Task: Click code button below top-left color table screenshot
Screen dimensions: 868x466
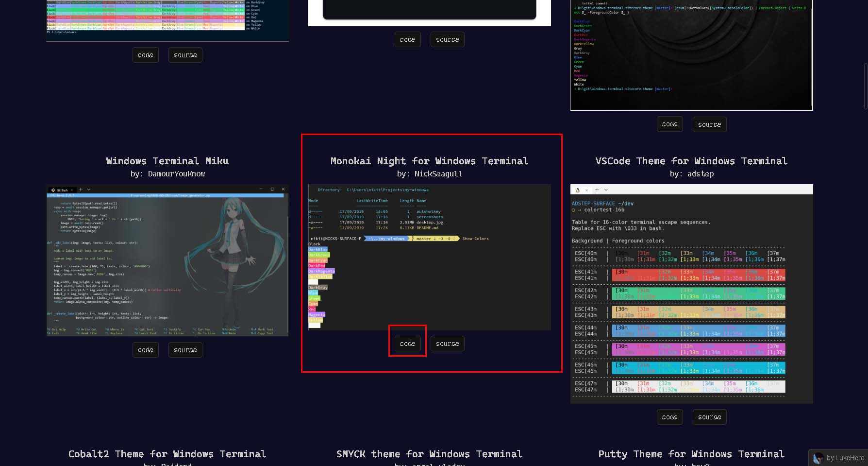Action: point(145,55)
